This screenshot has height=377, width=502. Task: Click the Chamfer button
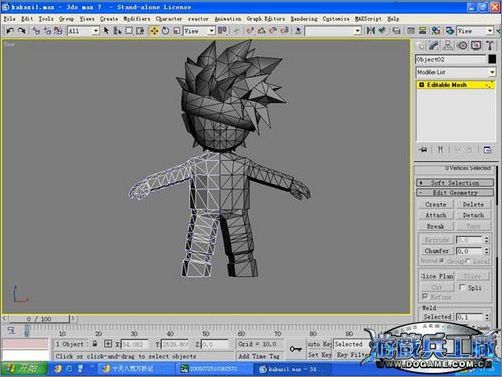pos(436,250)
